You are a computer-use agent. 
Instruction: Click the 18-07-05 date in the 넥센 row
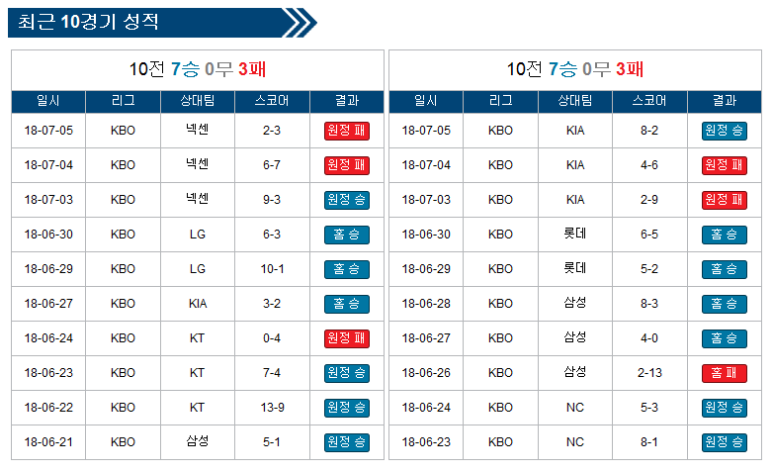(x=48, y=131)
